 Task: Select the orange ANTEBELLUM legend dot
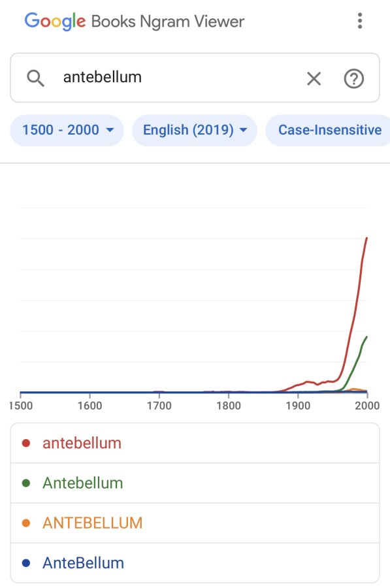(26, 523)
